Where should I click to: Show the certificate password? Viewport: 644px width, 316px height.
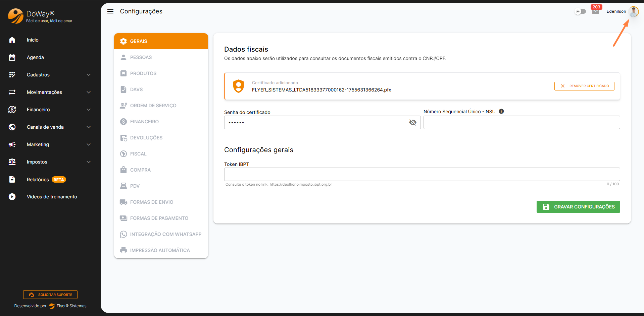(x=413, y=123)
